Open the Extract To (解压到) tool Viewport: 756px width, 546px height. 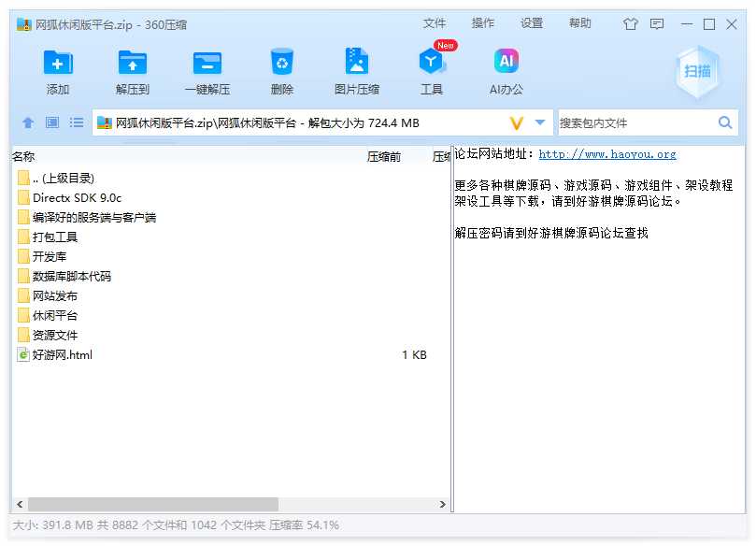(133, 63)
